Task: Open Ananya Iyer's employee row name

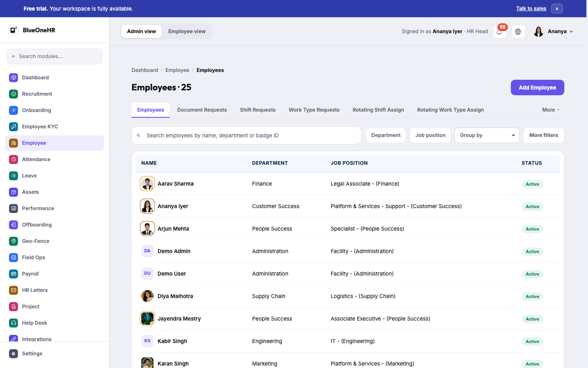Action: [x=173, y=206]
